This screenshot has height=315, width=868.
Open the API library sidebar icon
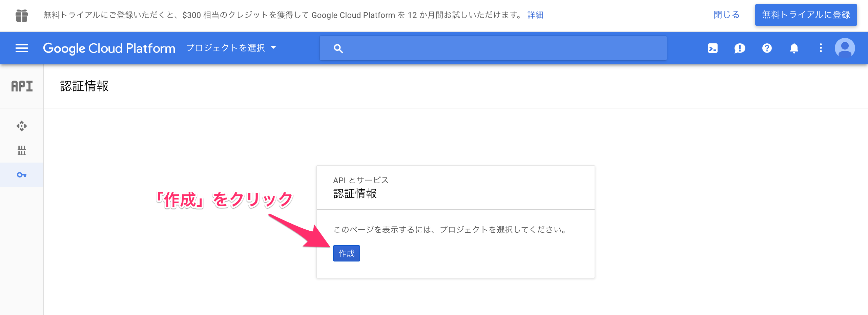[22, 150]
